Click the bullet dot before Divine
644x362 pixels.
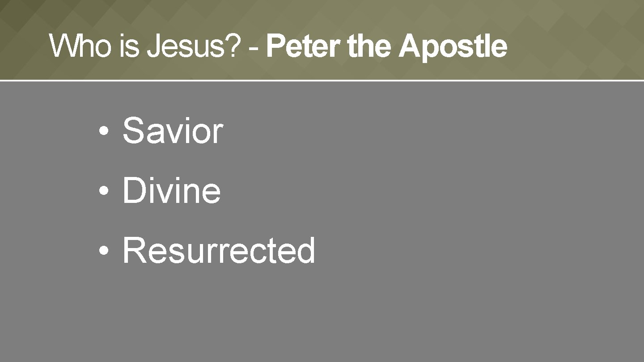pos(104,191)
